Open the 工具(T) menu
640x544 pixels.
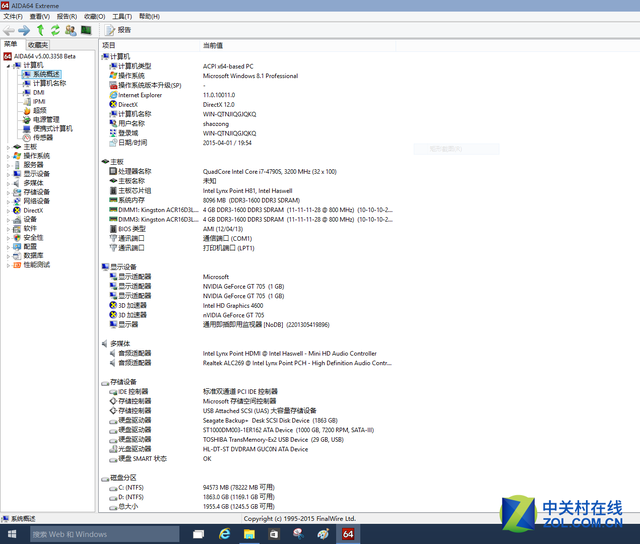tap(122, 16)
